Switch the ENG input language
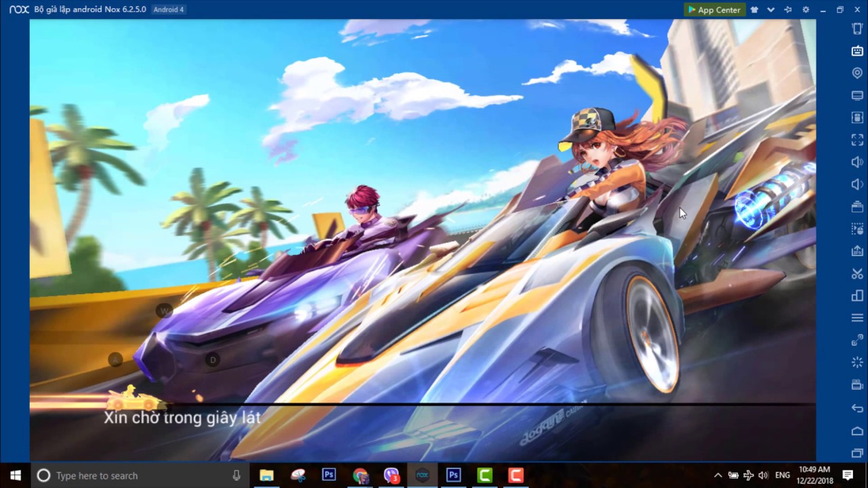 pyautogui.click(x=783, y=475)
